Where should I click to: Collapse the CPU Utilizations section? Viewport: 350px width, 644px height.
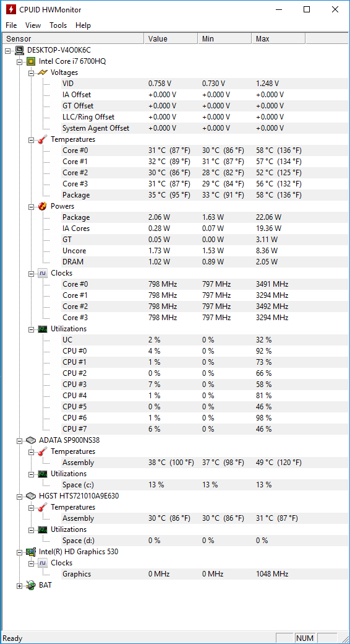[x=31, y=329]
